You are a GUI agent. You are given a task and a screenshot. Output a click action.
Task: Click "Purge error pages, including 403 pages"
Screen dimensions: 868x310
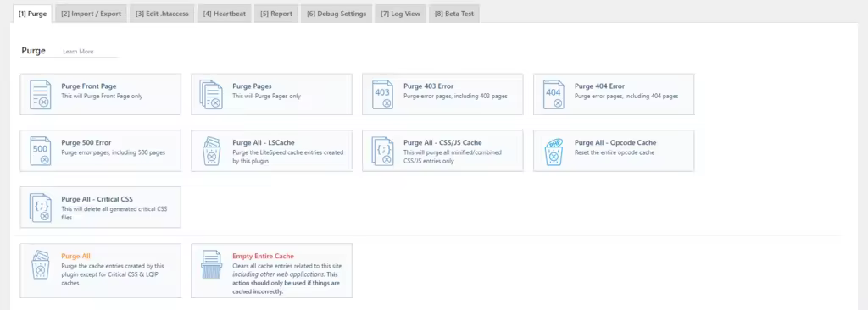click(455, 96)
